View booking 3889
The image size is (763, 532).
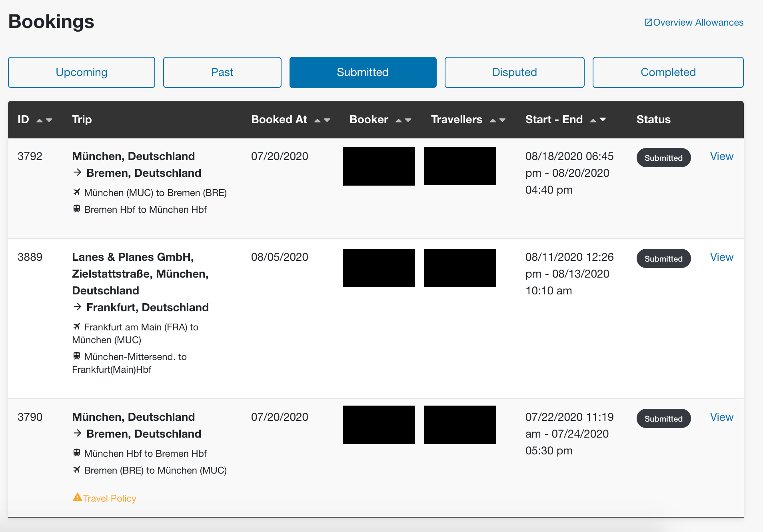point(722,257)
